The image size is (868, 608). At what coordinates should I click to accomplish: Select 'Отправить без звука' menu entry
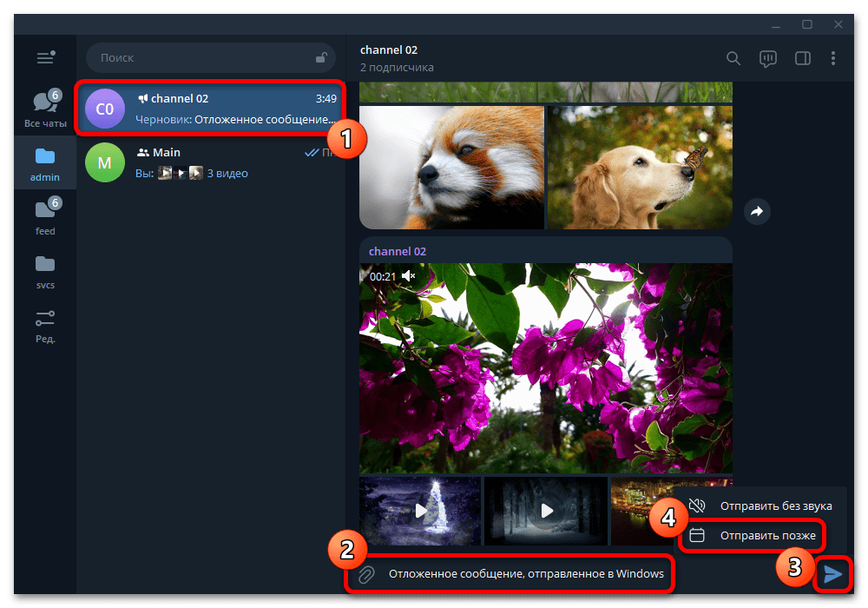(760, 506)
